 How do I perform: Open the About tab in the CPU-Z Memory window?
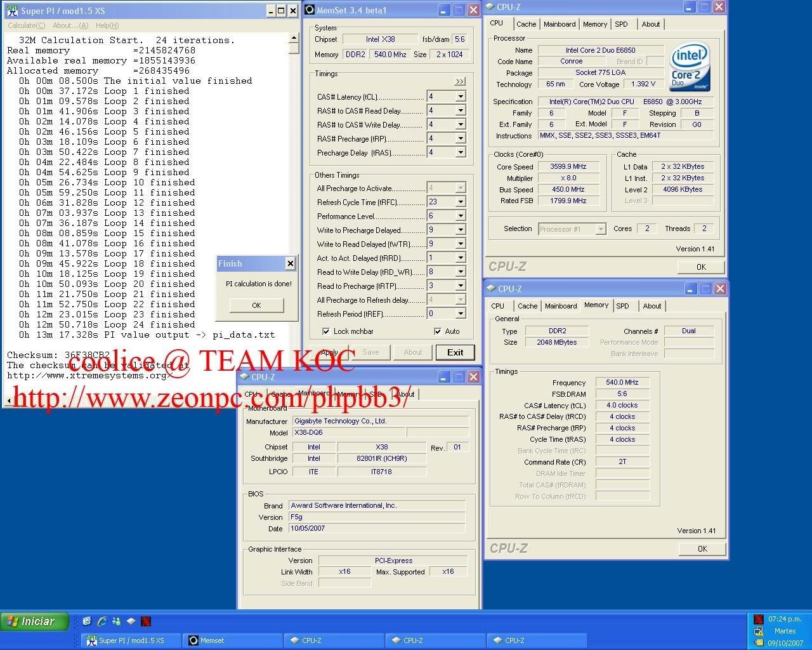pos(652,306)
